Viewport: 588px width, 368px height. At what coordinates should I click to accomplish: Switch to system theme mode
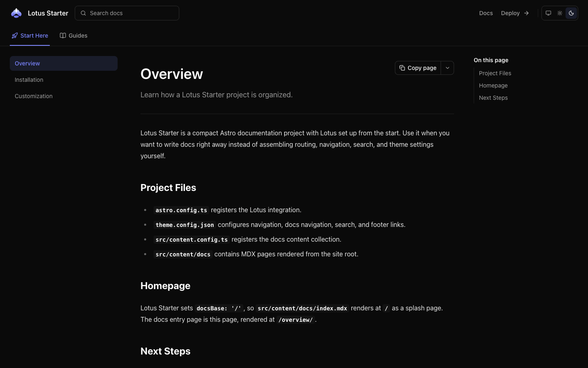pyautogui.click(x=548, y=13)
